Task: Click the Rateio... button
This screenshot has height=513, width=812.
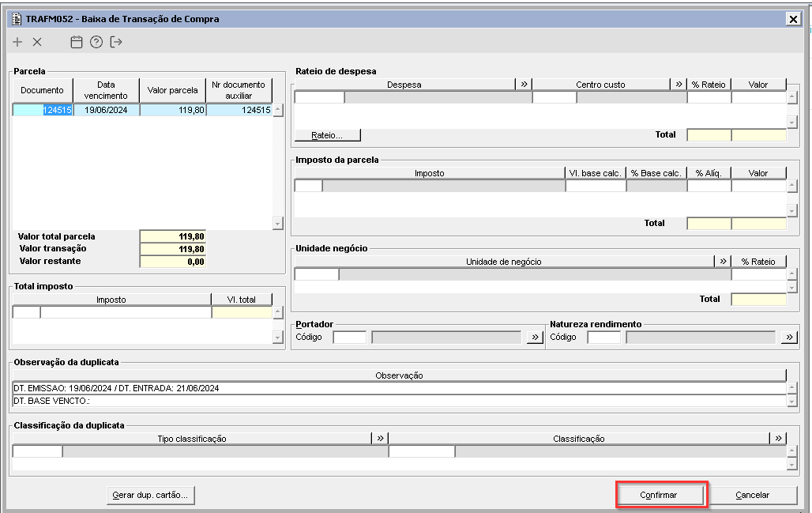Action: click(327, 135)
